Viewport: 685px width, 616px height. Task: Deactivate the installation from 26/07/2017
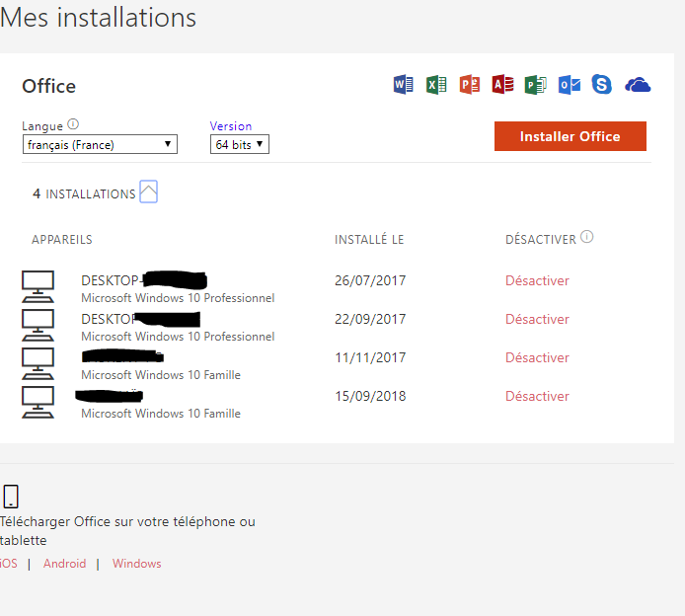pos(537,280)
